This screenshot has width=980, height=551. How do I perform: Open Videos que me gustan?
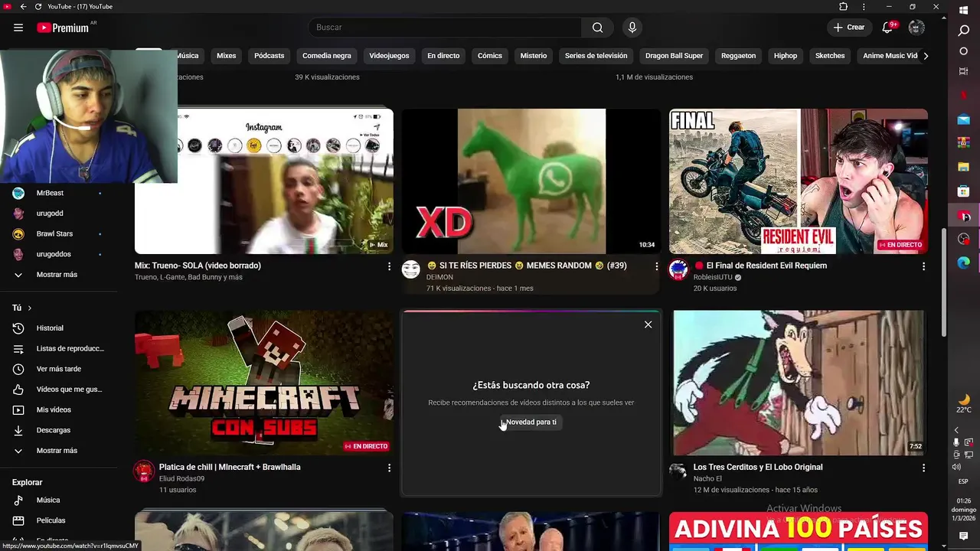[x=58, y=390]
